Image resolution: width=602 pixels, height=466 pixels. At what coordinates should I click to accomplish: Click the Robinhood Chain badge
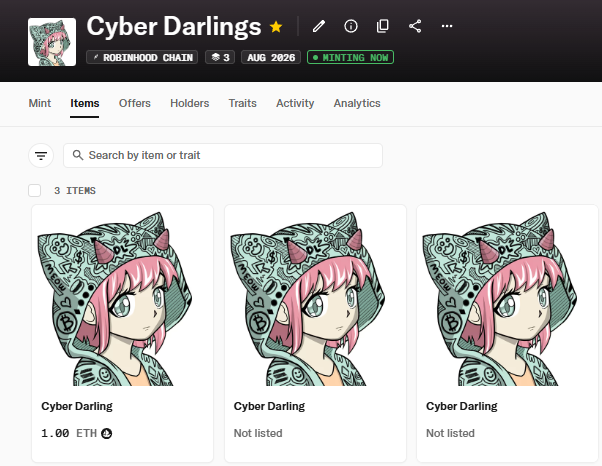(x=142, y=57)
